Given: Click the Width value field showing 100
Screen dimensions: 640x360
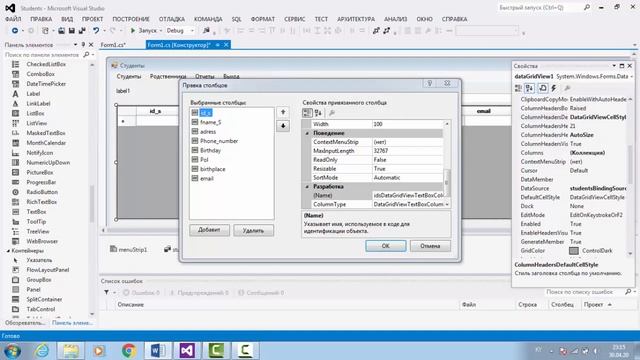Looking at the screenshot, I should 408,124.
